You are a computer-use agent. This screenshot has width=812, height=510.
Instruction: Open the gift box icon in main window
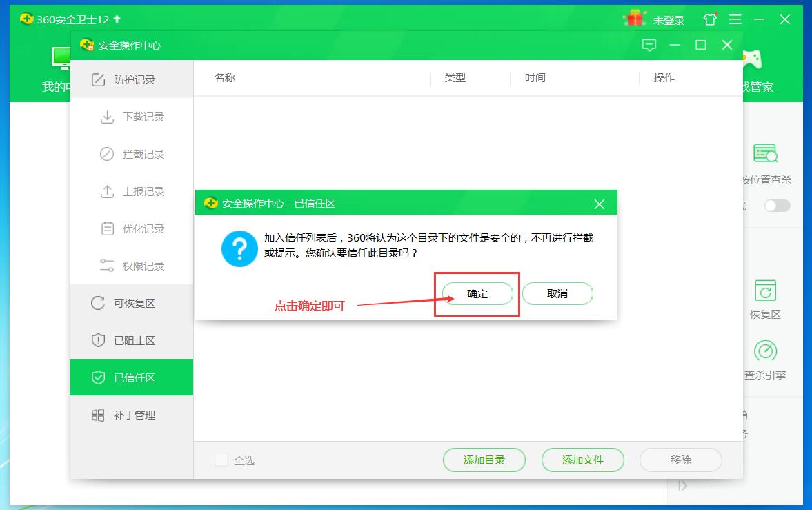(x=635, y=19)
